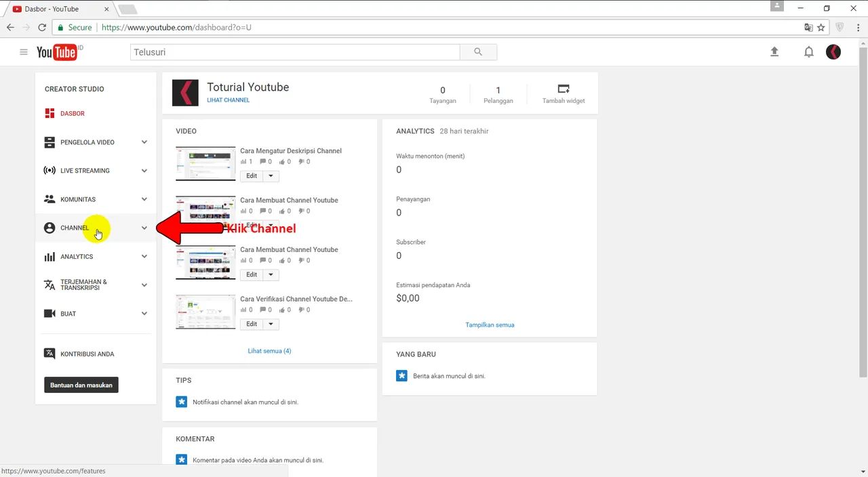Click the Tayangan count of 0

pyautogui.click(x=443, y=90)
